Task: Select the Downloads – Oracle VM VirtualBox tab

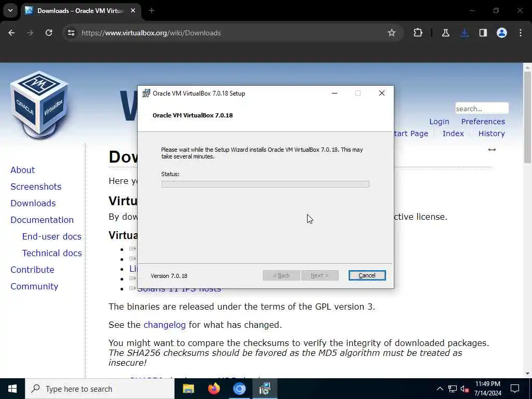Action: (x=81, y=10)
